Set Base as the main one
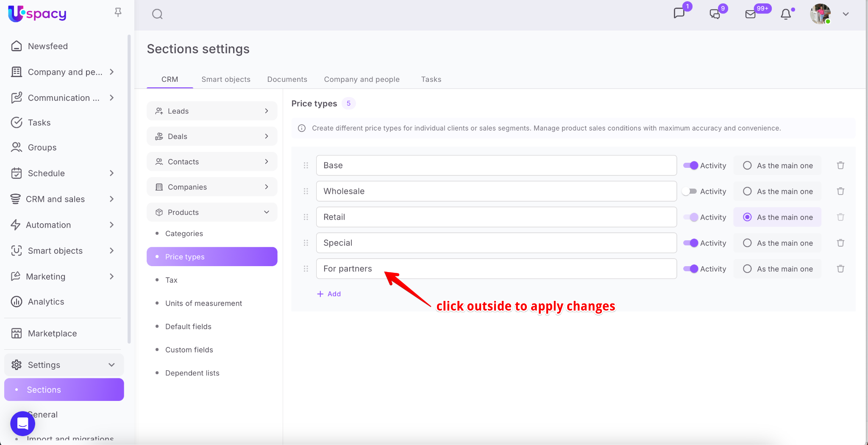This screenshot has width=868, height=445. pos(747,165)
